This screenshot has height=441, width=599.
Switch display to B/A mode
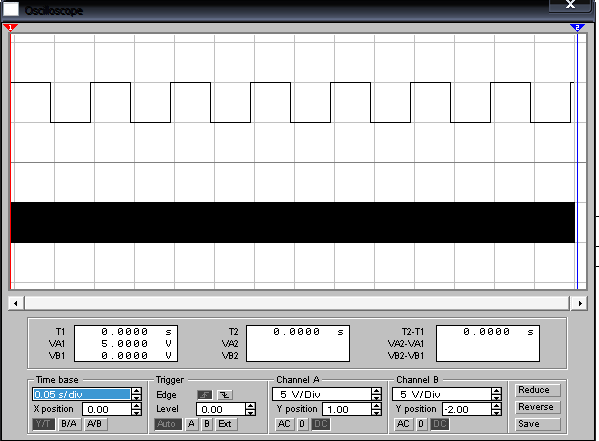69,424
